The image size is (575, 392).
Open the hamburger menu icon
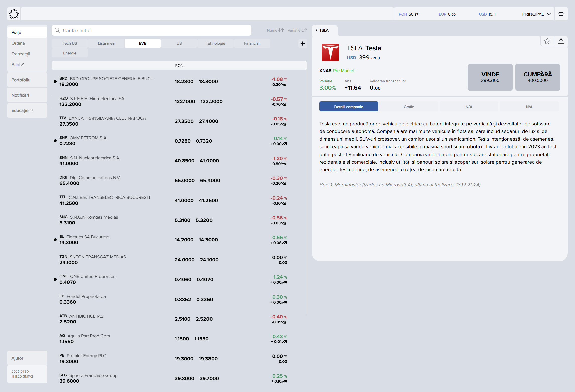561,14
